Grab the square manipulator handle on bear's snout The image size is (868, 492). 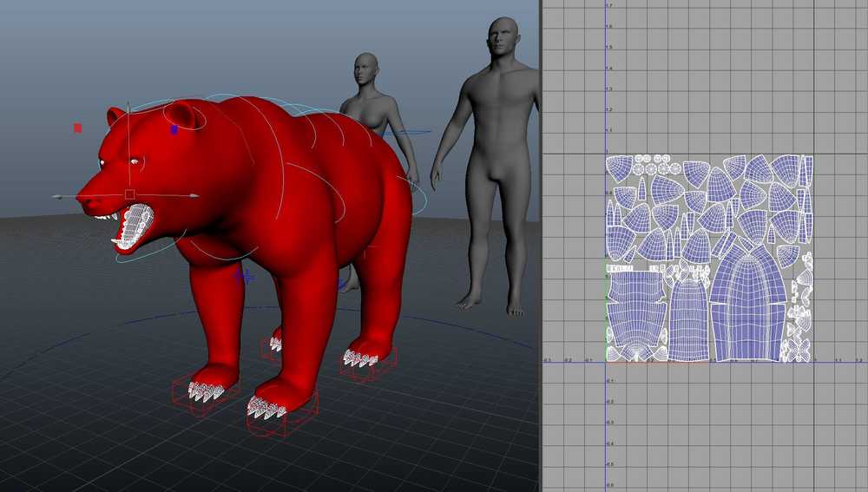point(129,194)
